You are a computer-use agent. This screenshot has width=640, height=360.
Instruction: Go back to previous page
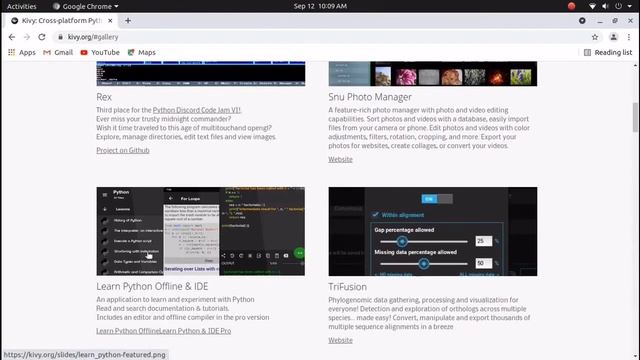(x=12, y=37)
